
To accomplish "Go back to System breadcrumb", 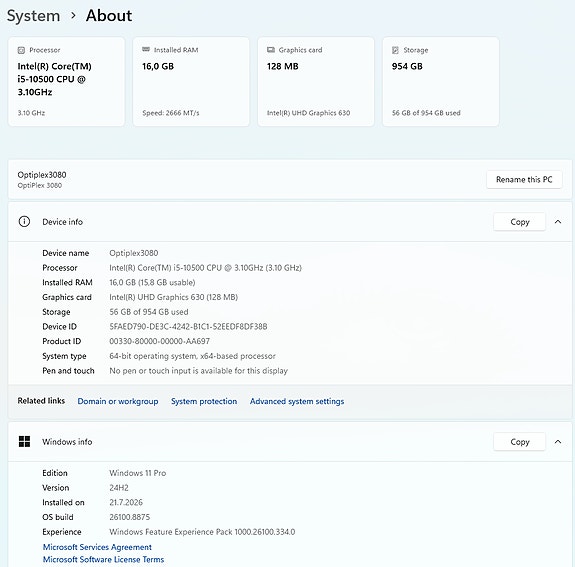I will (x=33, y=16).
